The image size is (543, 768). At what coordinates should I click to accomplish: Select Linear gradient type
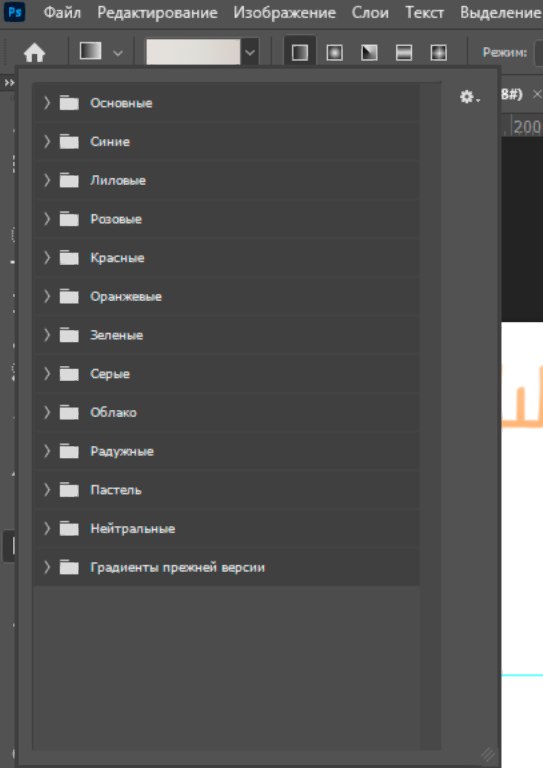pyautogui.click(x=300, y=52)
